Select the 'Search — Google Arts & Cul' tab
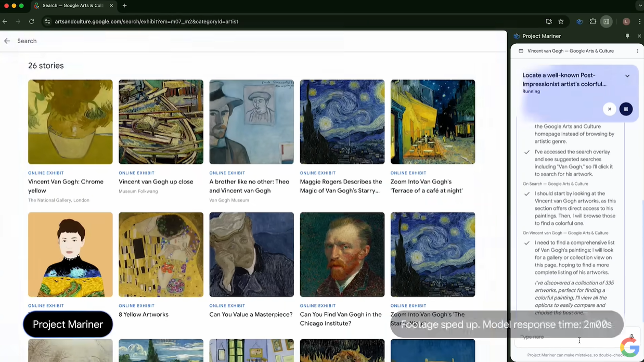 (73, 6)
